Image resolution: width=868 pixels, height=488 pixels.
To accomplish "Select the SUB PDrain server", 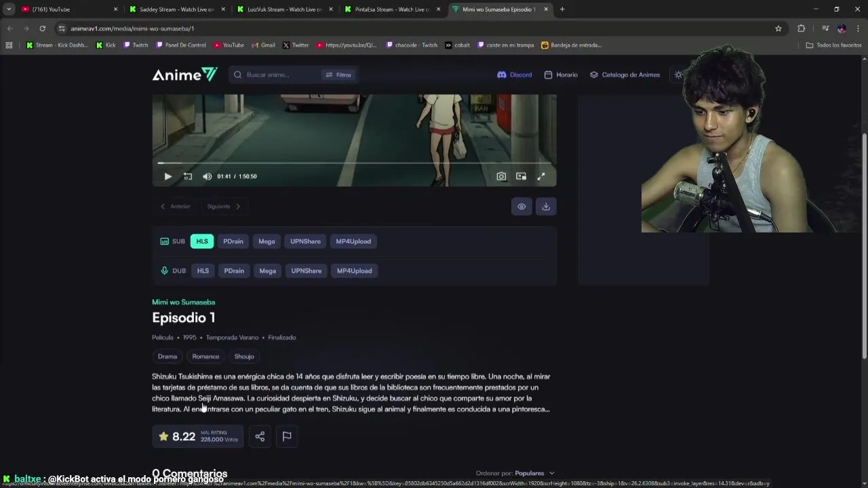I will click(x=233, y=241).
